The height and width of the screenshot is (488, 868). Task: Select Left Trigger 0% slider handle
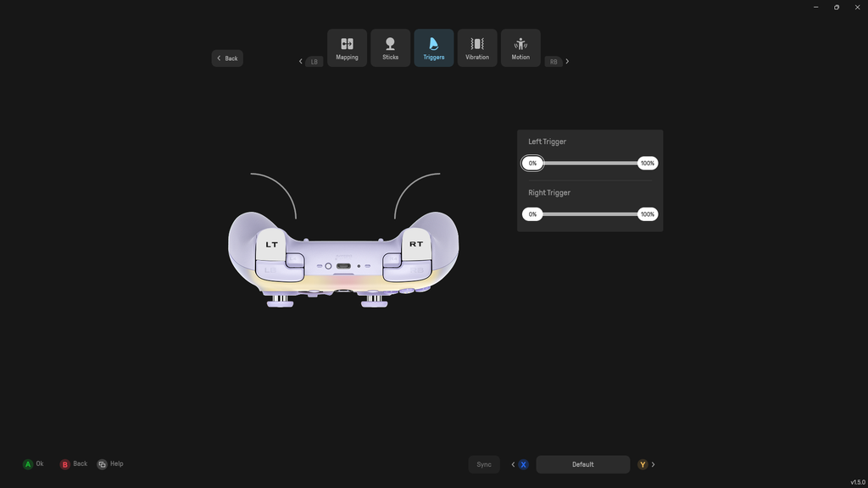click(x=532, y=164)
